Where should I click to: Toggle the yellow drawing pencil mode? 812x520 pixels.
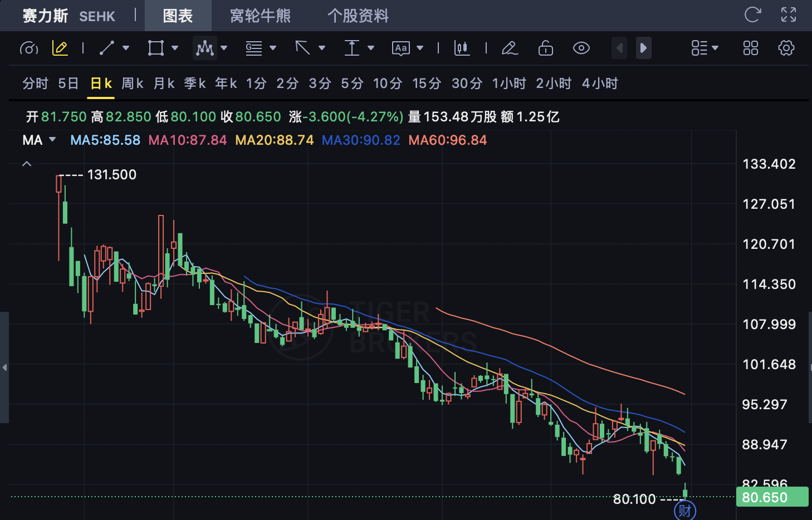tap(60, 48)
